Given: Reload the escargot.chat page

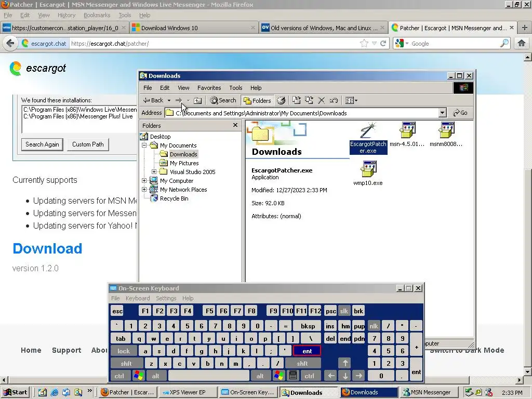Looking at the screenshot, I should (383, 44).
